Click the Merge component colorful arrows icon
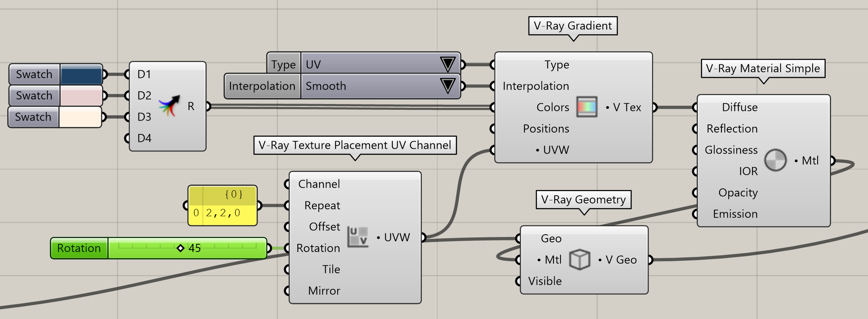Screen dimensions: 868x319 [x=169, y=106]
